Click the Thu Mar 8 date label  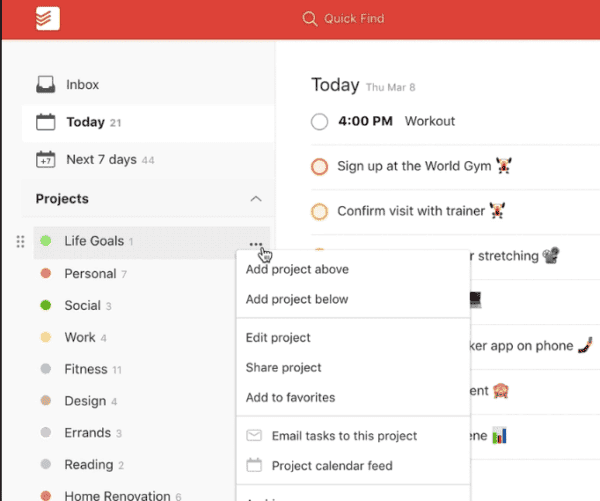click(391, 87)
